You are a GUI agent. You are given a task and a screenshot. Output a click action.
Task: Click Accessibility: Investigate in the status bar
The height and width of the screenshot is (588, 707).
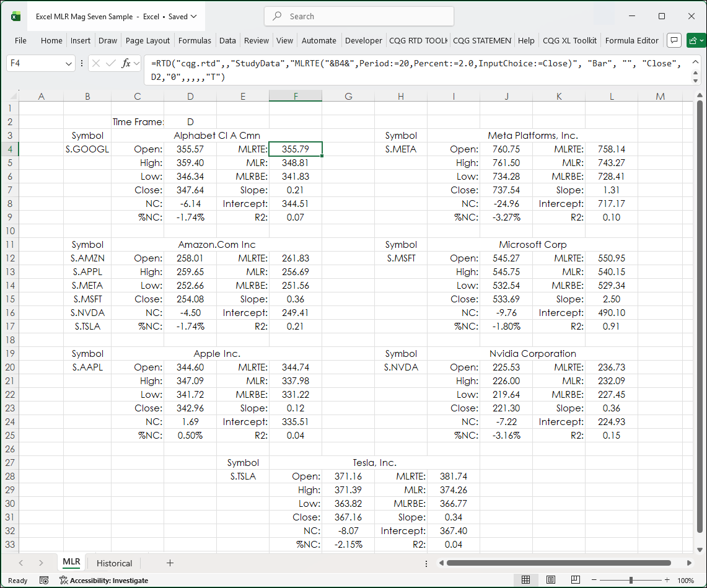(x=104, y=581)
